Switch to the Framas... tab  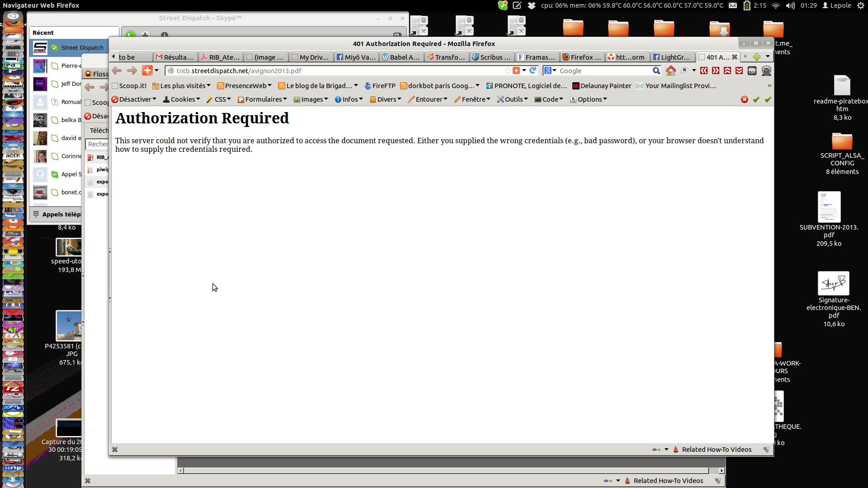click(537, 57)
